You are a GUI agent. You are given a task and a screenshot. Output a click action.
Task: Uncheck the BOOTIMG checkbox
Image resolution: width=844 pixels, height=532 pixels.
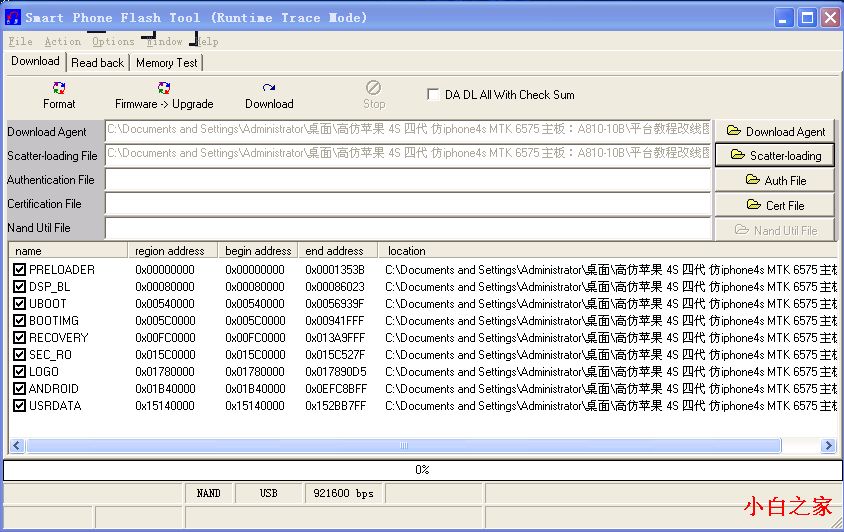coord(19,321)
